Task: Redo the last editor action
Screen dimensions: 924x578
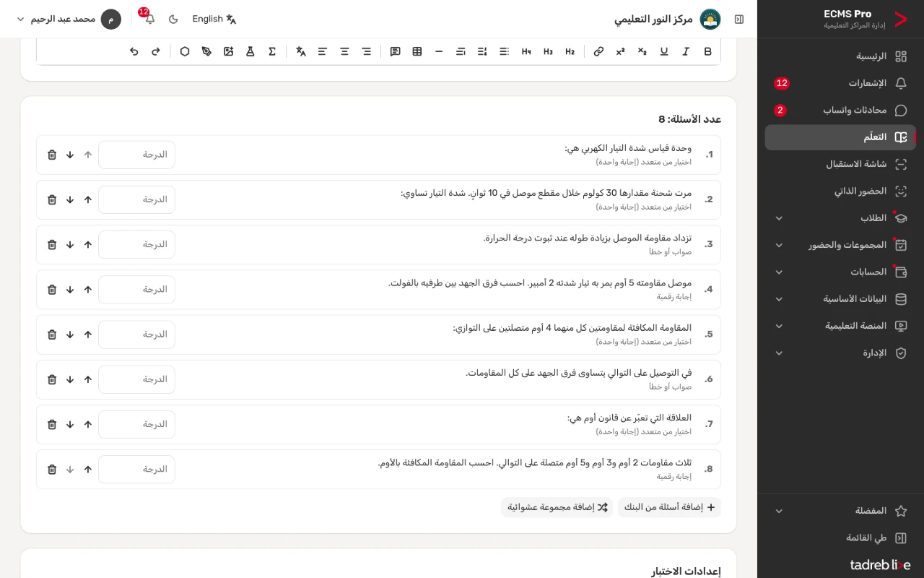Action: 156,51
